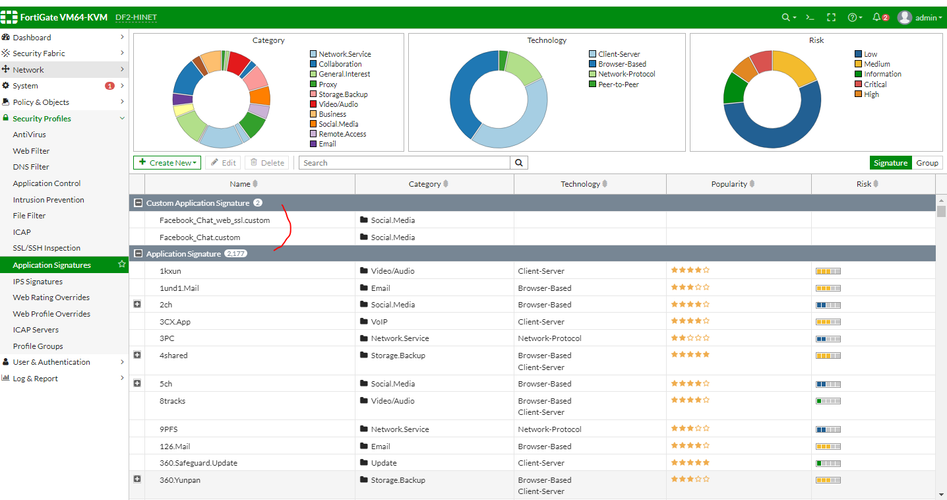
Task: Click Network.Service legend color swatch
Action: (x=313, y=54)
